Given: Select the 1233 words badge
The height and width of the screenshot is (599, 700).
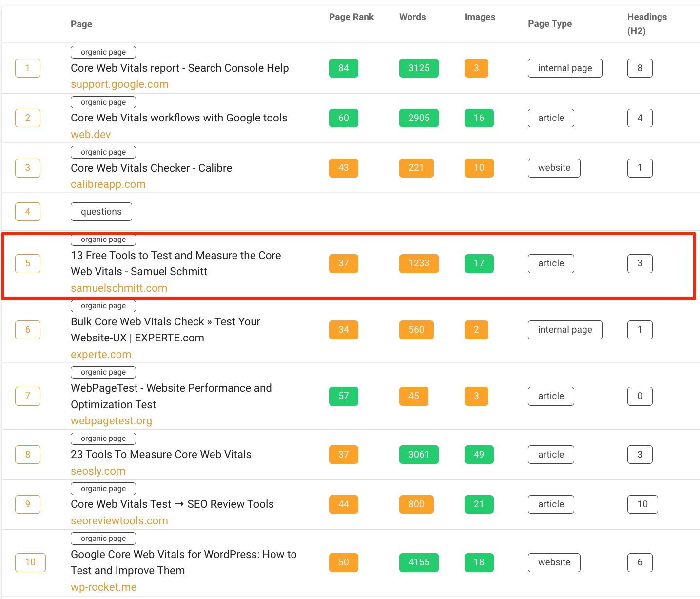Looking at the screenshot, I should point(419,263).
